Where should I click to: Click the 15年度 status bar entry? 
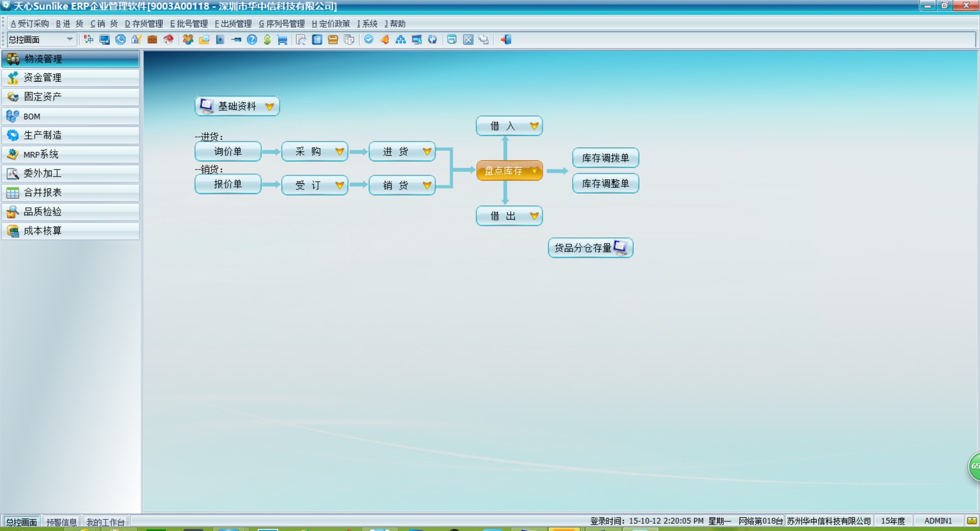pos(893,521)
